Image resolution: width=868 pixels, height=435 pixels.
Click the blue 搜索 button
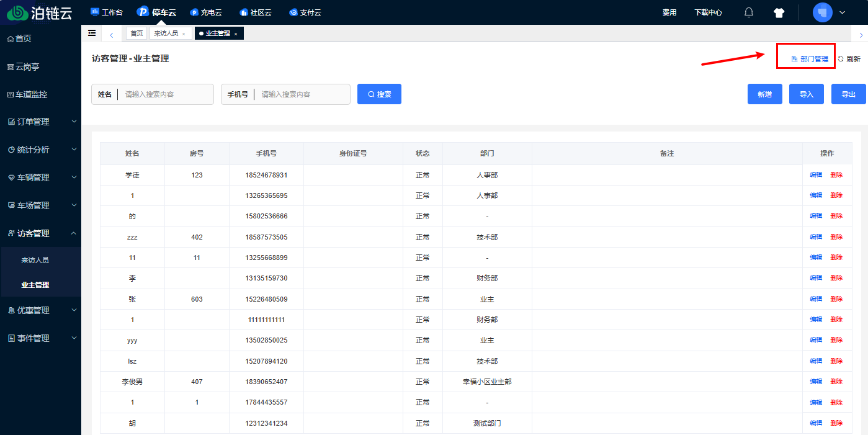coord(379,94)
